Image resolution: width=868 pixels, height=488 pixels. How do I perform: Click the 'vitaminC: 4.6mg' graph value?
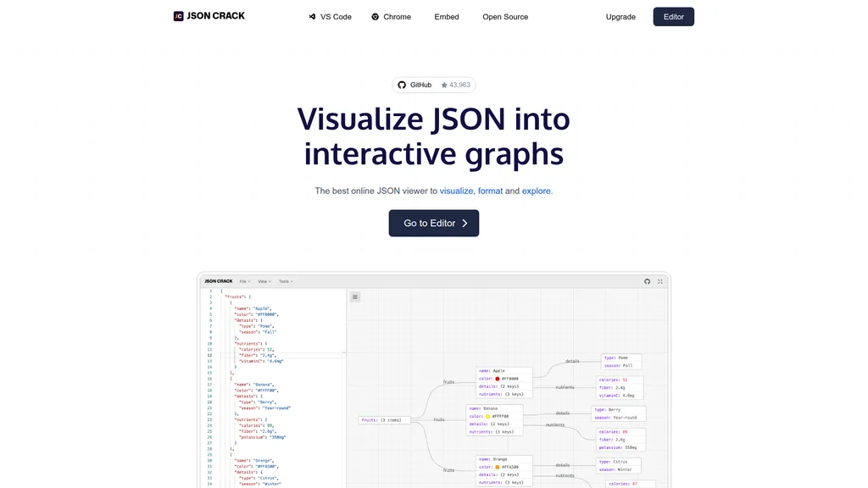click(617, 395)
